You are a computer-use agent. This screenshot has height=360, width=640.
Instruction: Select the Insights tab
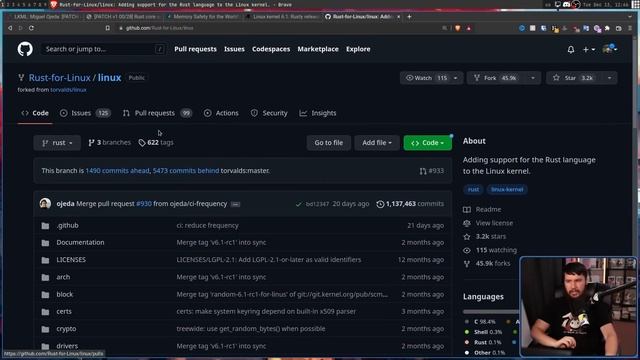click(x=318, y=113)
